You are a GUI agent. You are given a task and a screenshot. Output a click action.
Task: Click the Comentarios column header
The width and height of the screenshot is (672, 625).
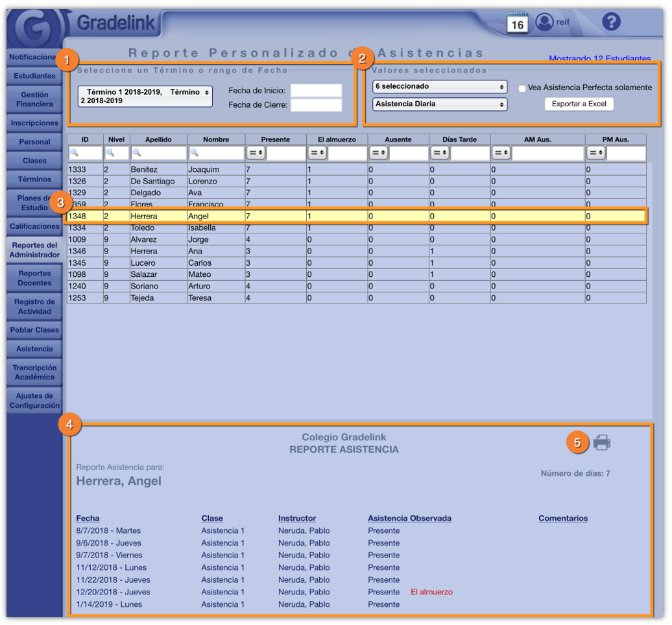click(563, 518)
